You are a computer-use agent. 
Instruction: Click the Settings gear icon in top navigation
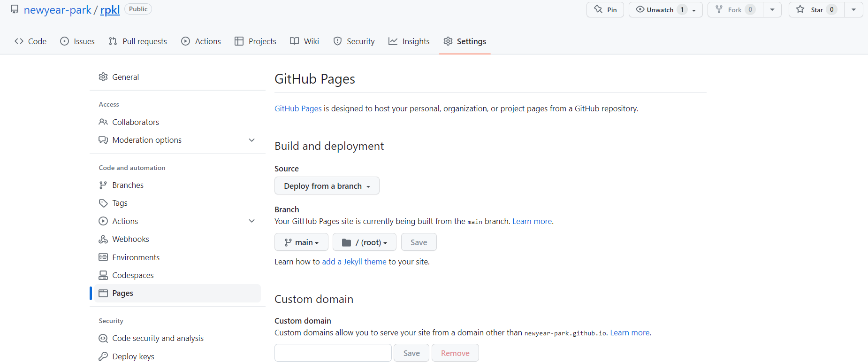[x=448, y=41]
